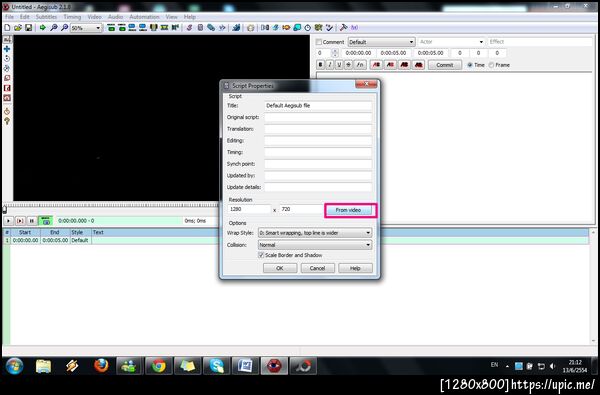Click the Windows Start button
The height and width of the screenshot is (395, 600).
click(15, 366)
